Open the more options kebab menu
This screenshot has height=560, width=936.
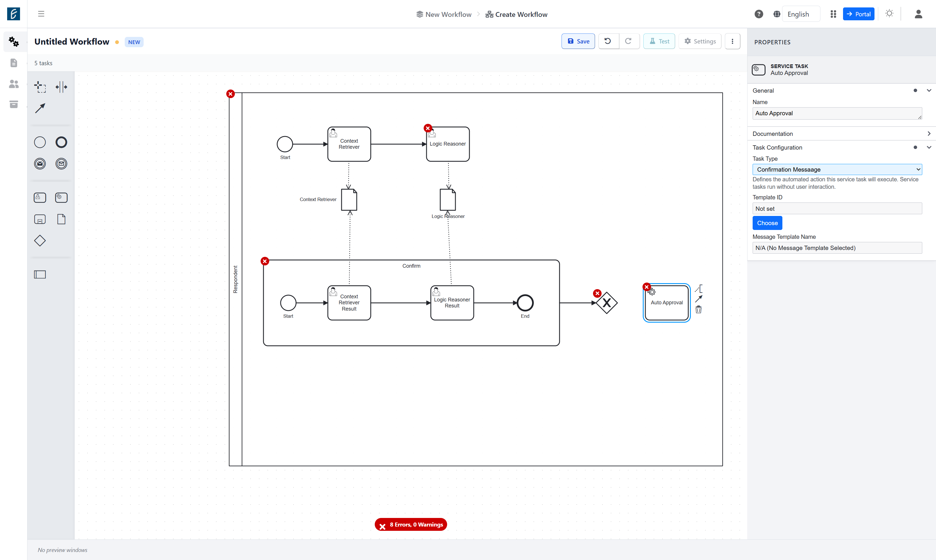732,41
